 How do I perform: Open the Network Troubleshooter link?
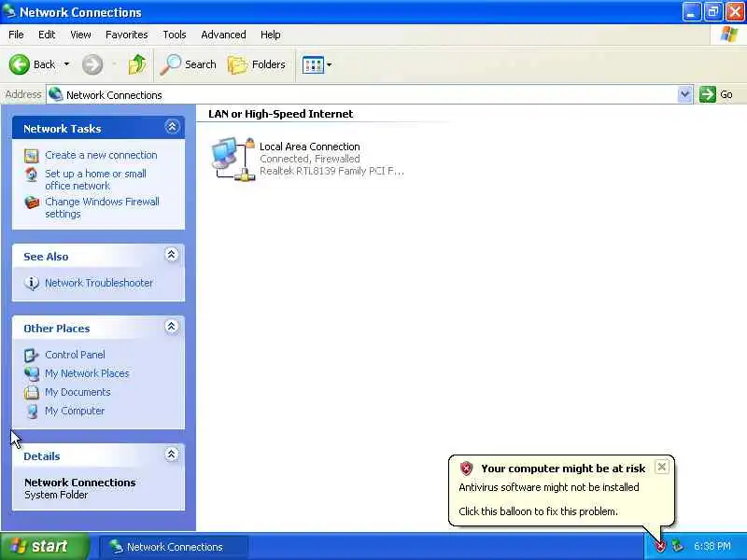tap(99, 283)
